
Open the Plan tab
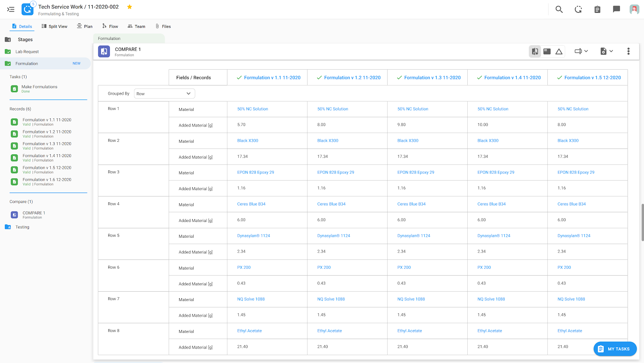click(85, 27)
